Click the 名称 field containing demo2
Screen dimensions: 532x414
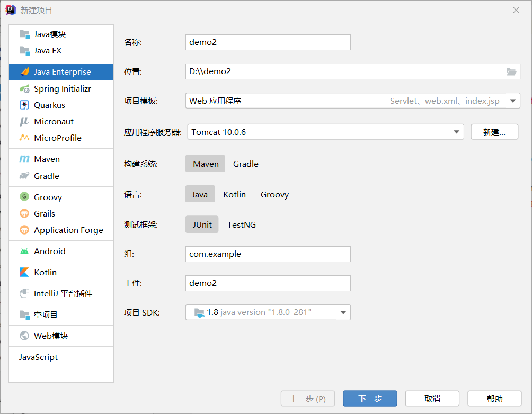pos(268,42)
